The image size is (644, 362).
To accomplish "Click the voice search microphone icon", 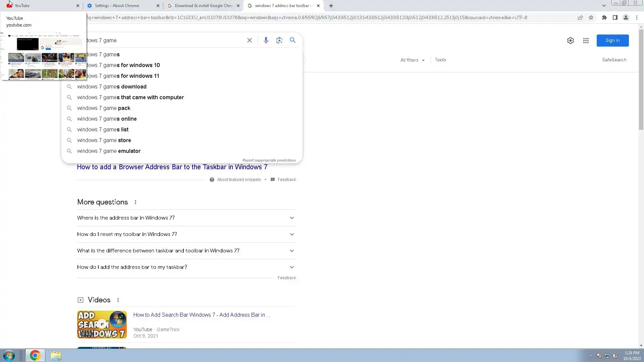I will 266,40.
